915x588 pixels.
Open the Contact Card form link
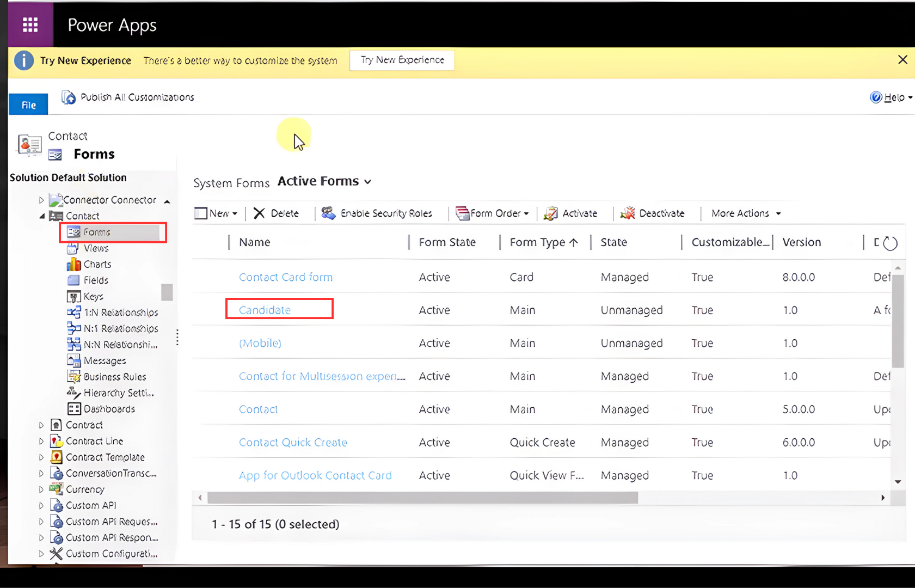[x=285, y=277]
